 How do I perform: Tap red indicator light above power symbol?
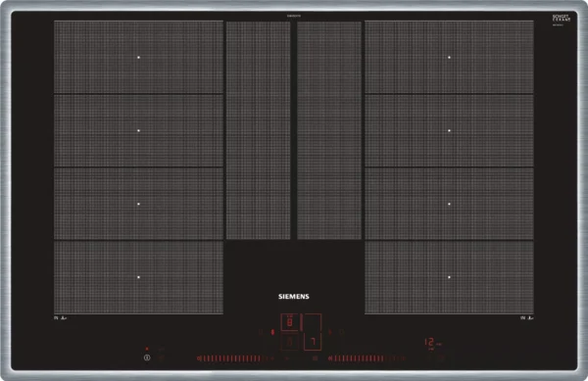tap(147, 349)
